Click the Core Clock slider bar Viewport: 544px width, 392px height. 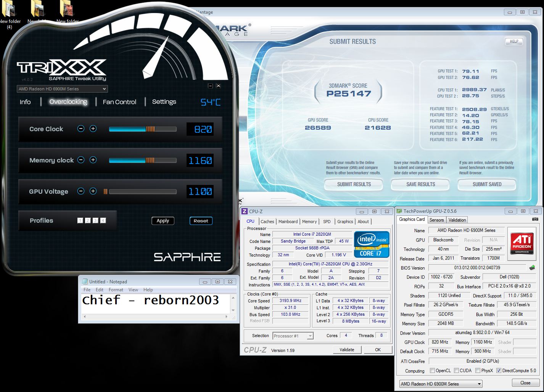point(143,129)
